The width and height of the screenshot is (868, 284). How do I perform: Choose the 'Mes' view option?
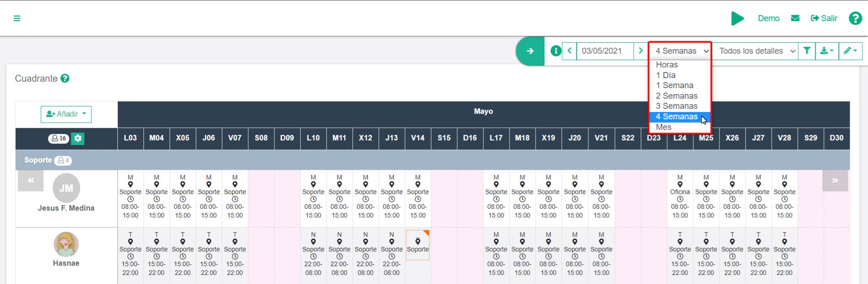point(663,127)
